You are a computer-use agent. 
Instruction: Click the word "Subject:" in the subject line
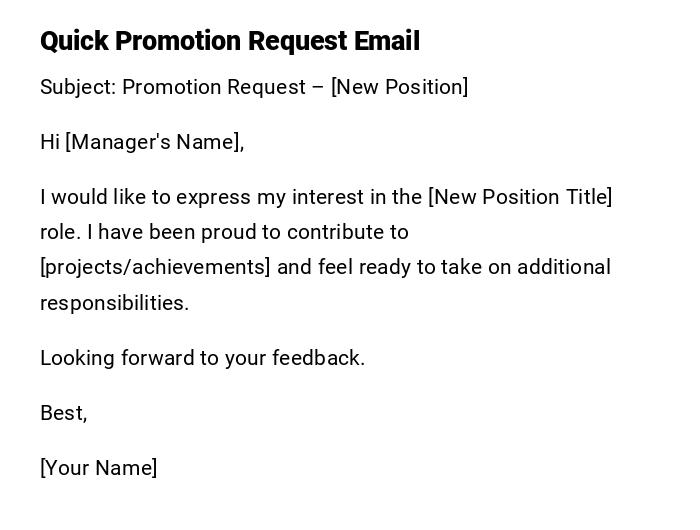click(x=78, y=87)
